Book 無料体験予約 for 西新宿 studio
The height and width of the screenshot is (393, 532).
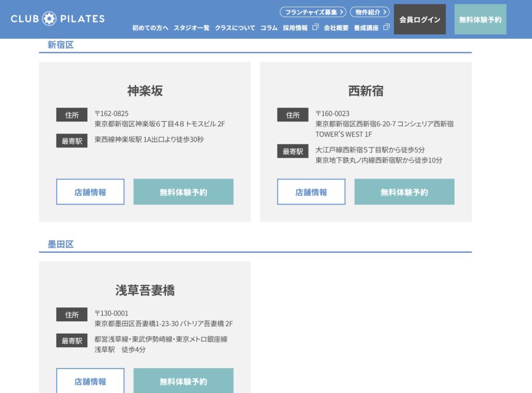404,192
